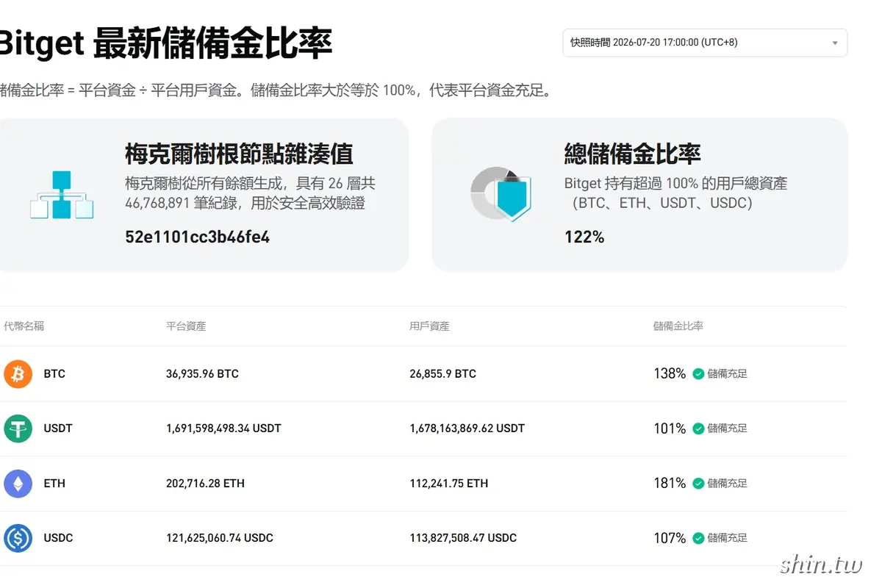Screen dimensions: 882x588
Task: Click the 181% ETH reserve ratio
Action: (670, 484)
